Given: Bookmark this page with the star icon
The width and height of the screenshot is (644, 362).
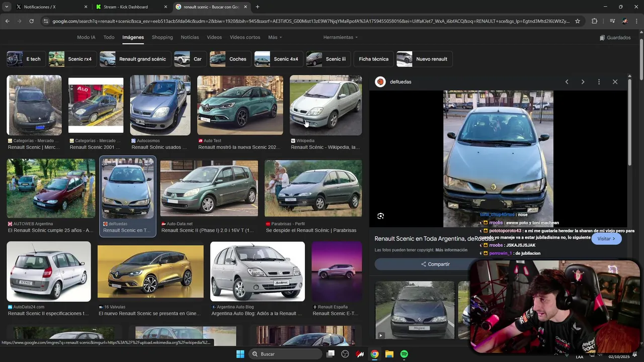Looking at the screenshot, I should click(578, 21).
